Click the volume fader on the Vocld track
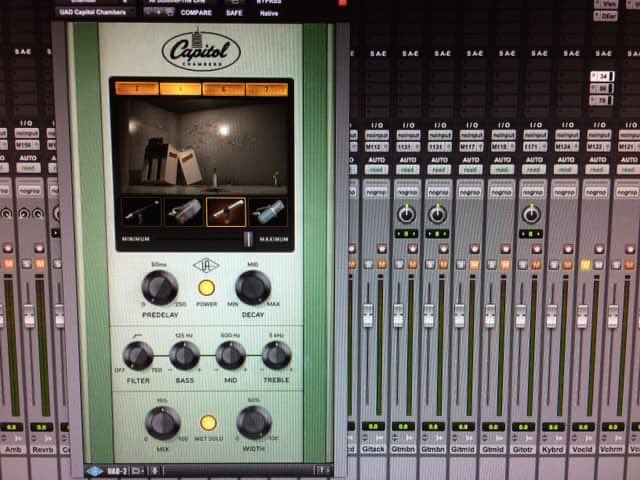 click(x=582, y=316)
